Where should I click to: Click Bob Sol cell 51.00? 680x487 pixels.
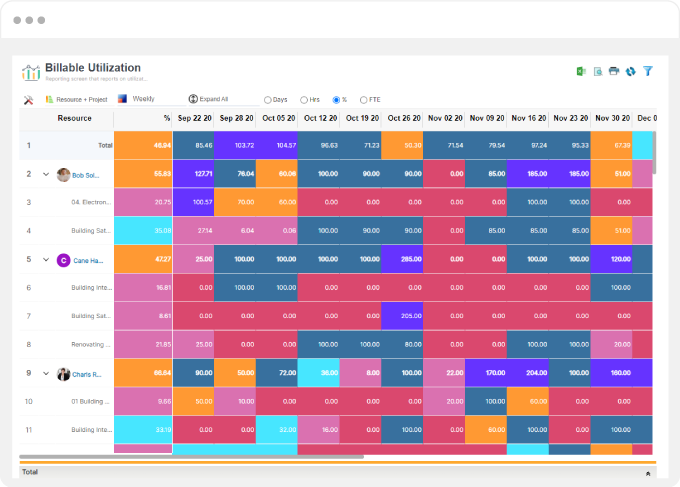coord(611,173)
